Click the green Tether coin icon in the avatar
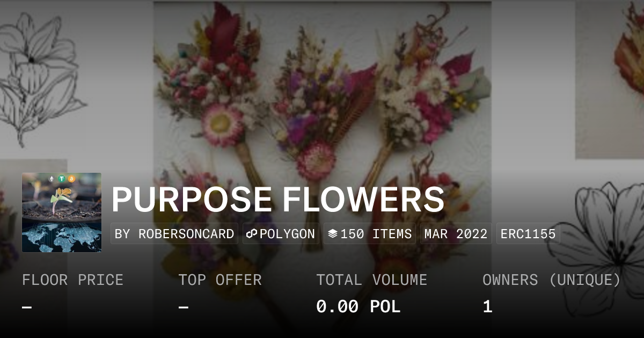Image resolution: width=644 pixels, height=338 pixels. [62, 179]
